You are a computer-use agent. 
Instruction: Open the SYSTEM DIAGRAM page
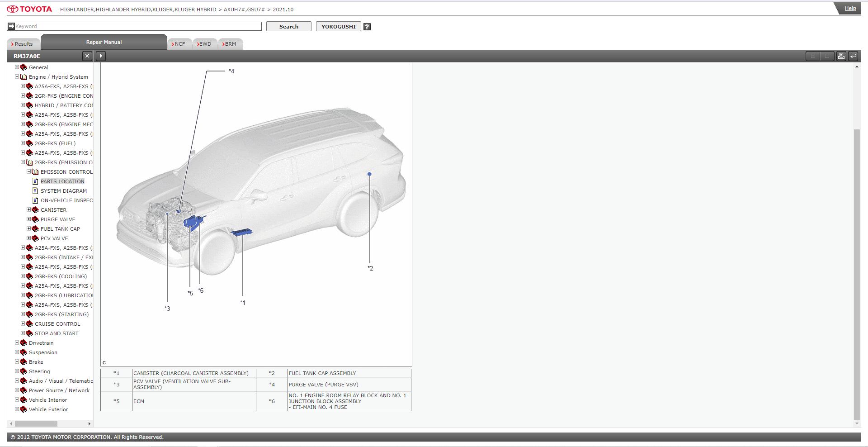[x=64, y=191]
